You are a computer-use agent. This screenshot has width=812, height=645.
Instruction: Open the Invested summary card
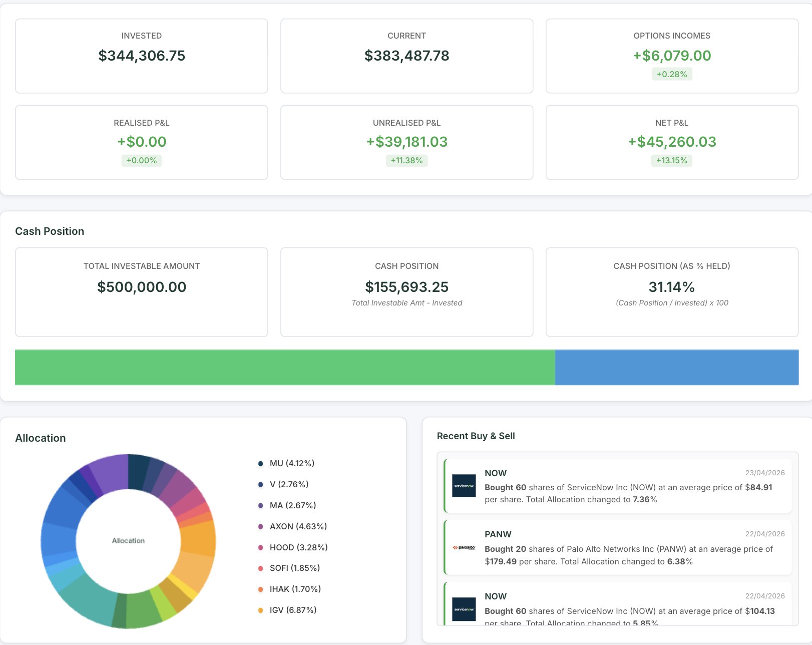(142, 56)
